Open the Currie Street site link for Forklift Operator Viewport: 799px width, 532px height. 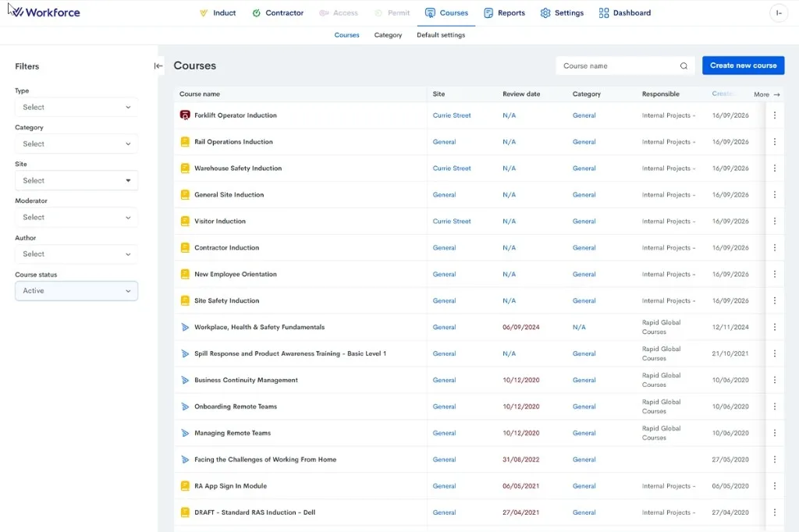452,115
